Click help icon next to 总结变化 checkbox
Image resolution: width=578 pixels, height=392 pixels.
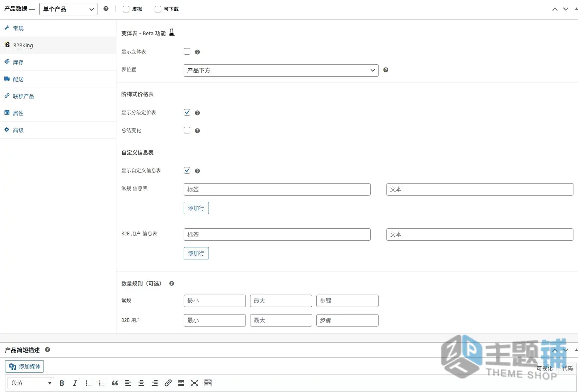[197, 131]
